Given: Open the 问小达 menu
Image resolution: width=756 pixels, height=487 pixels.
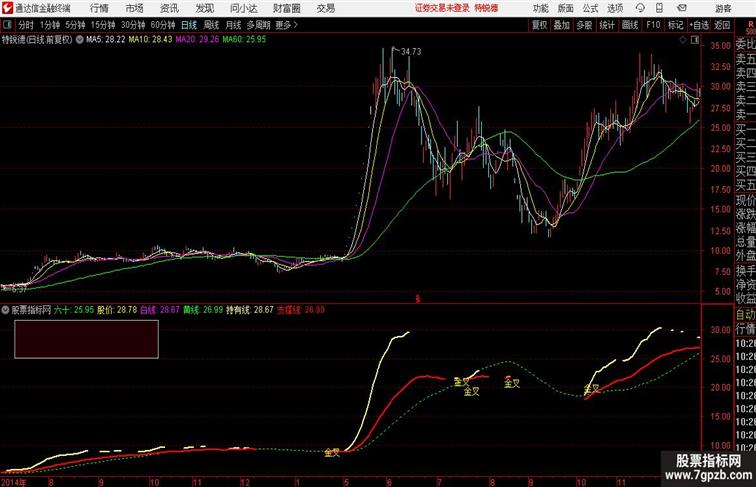Looking at the screenshot, I should pos(243,8).
